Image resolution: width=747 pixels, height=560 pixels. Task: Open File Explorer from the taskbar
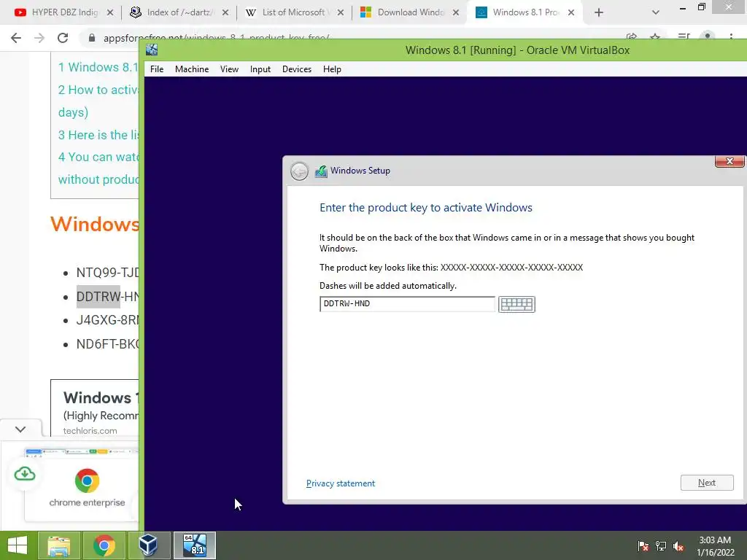point(58,545)
